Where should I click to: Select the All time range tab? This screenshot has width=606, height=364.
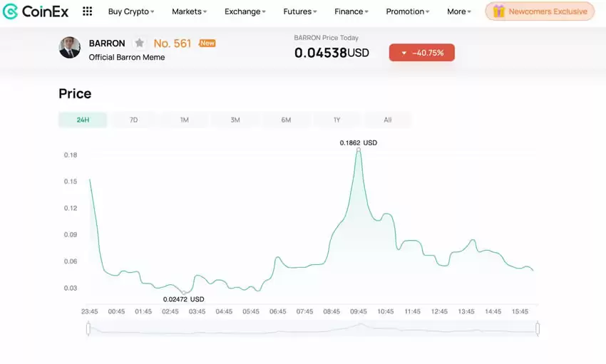[387, 120]
